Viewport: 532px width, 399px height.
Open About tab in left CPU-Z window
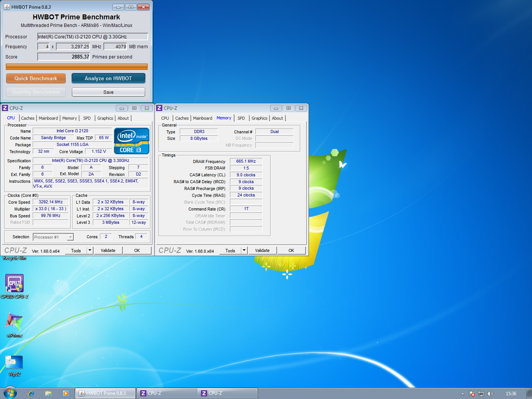pos(123,118)
